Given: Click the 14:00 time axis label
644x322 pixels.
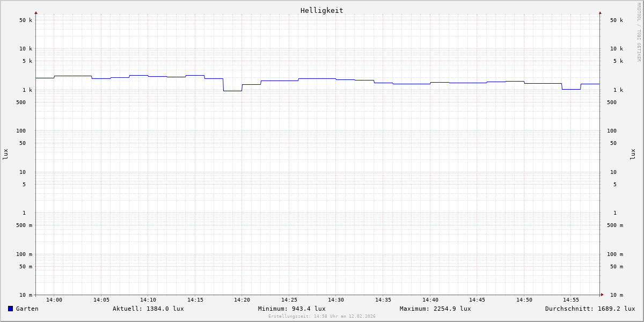Looking at the screenshot, I should point(54,300).
